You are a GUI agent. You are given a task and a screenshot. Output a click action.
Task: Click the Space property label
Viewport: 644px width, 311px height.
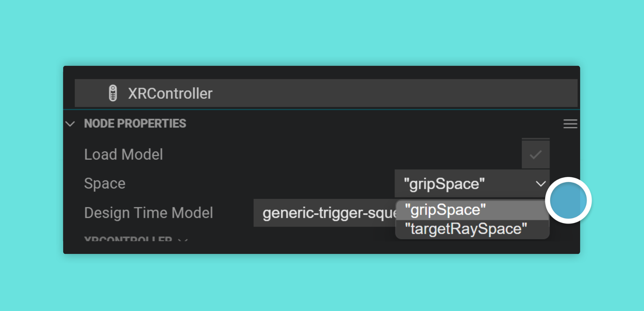point(105,184)
